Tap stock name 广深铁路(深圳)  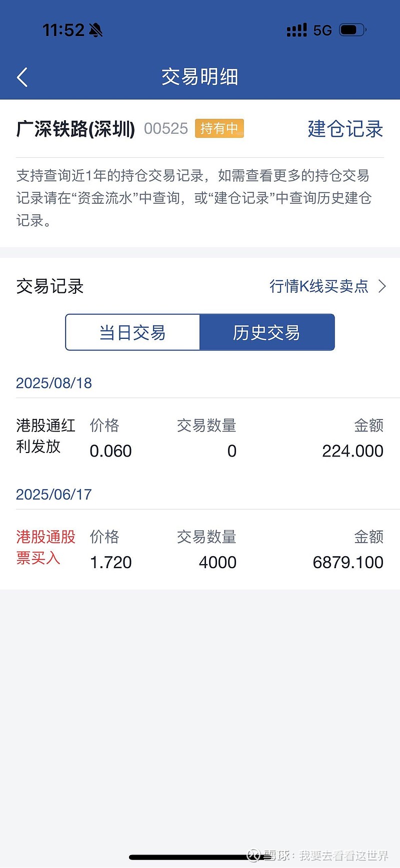[x=75, y=129]
